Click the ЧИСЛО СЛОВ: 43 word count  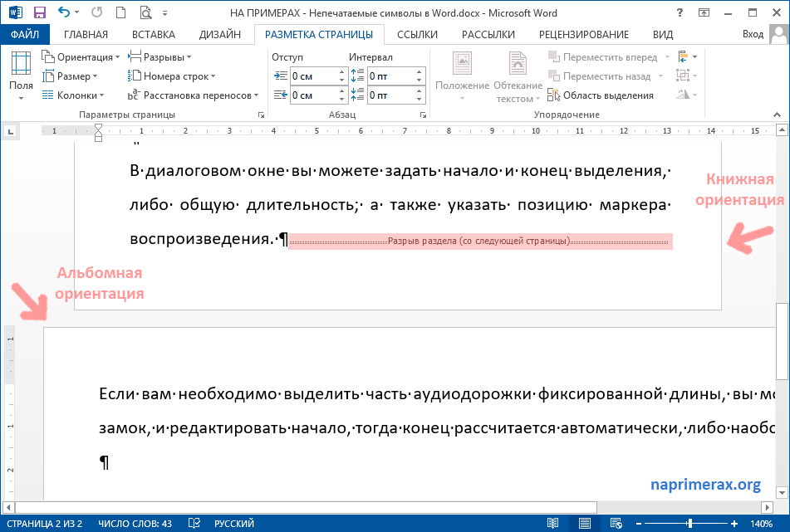(x=134, y=524)
